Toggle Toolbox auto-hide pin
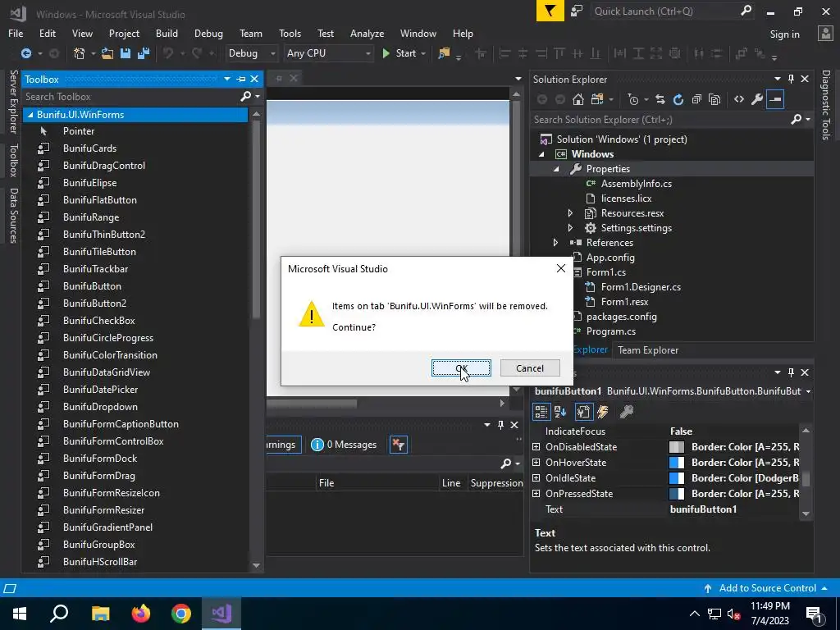The height and width of the screenshot is (630, 840). (241, 79)
